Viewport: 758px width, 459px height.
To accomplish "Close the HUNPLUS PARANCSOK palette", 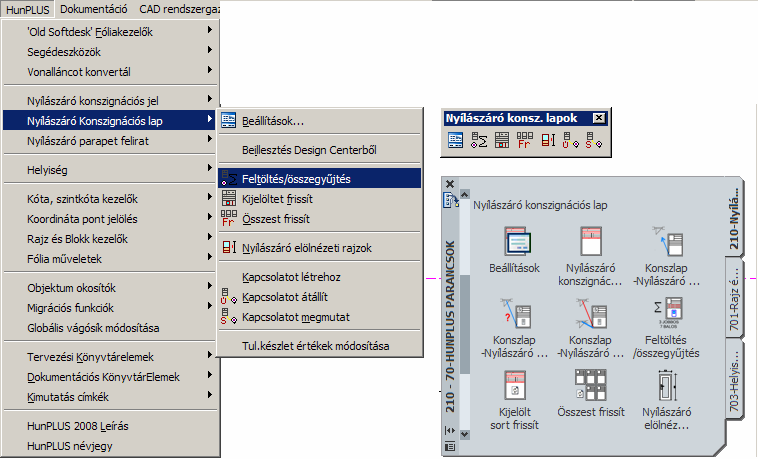I will point(450,184).
